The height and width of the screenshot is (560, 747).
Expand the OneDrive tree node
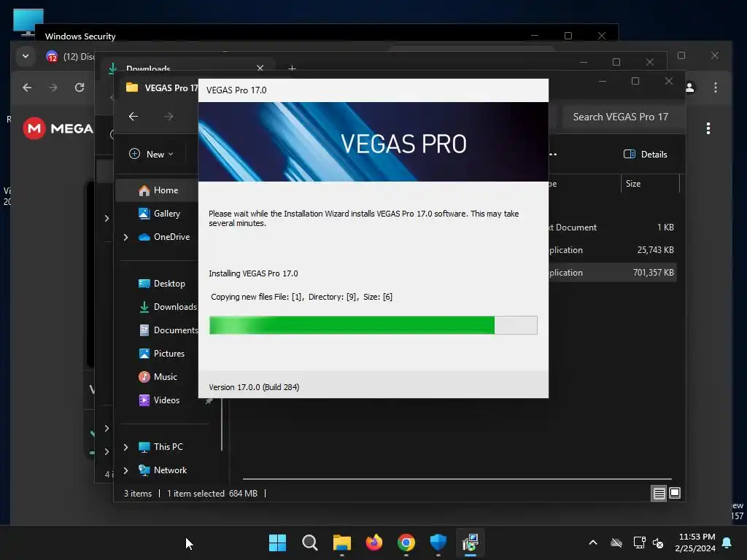[125, 237]
